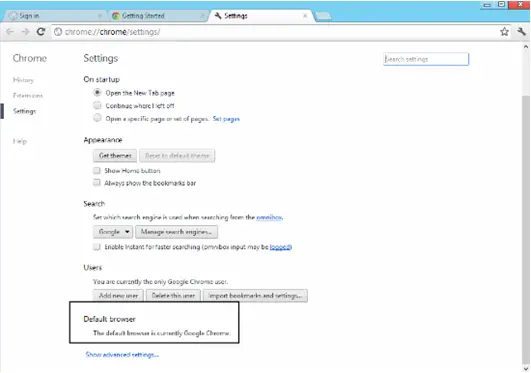The image size is (531, 373).
Task: Click the logged link
Action: tap(280, 247)
